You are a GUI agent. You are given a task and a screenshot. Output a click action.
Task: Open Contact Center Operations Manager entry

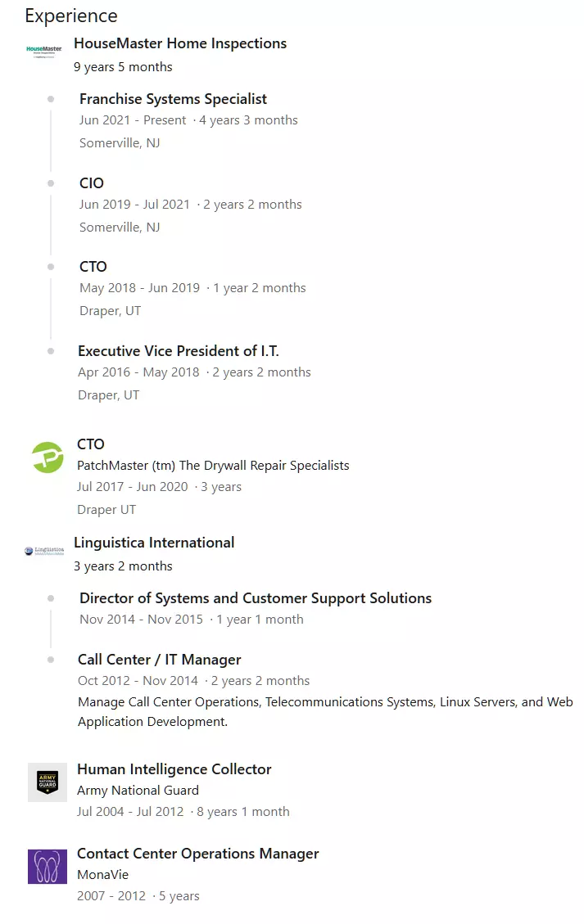[x=197, y=854]
